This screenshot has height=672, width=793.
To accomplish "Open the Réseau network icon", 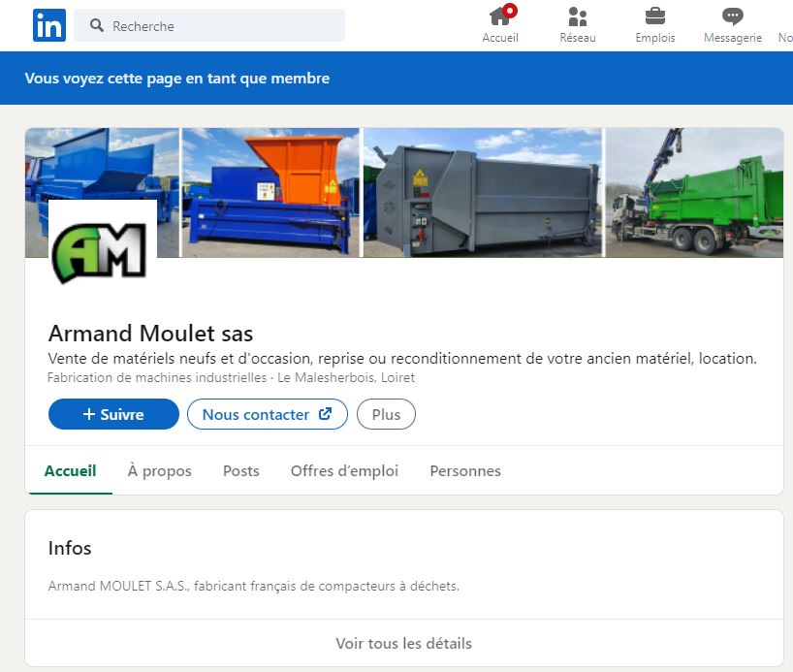I will click(x=578, y=16).
